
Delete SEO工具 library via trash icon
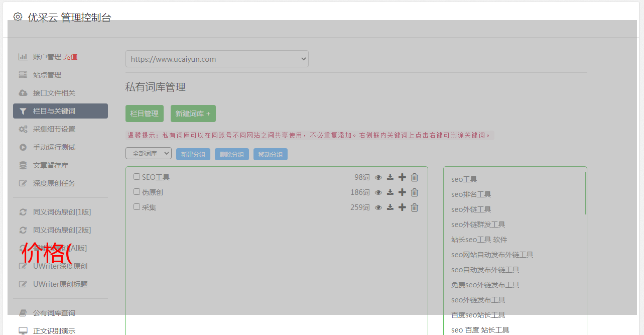tap(415, 177)
